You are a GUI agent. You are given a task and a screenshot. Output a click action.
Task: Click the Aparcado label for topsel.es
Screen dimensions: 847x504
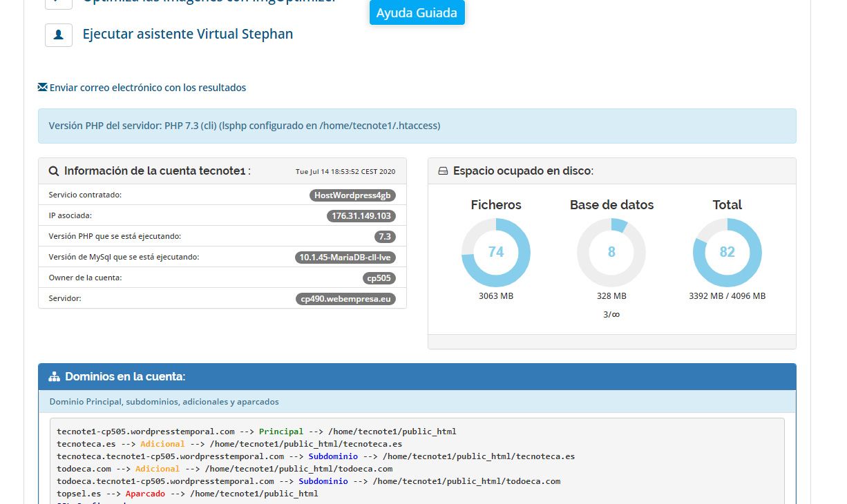145,494
